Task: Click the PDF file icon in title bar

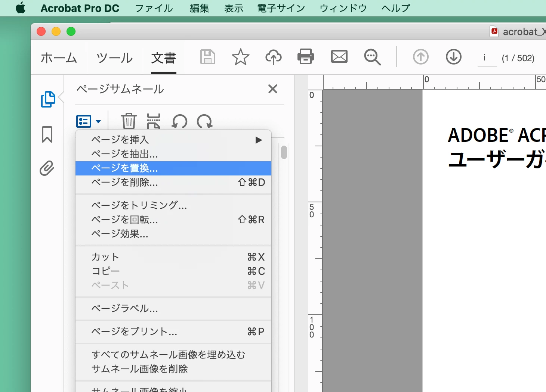Action: click(x=494, y=32)
